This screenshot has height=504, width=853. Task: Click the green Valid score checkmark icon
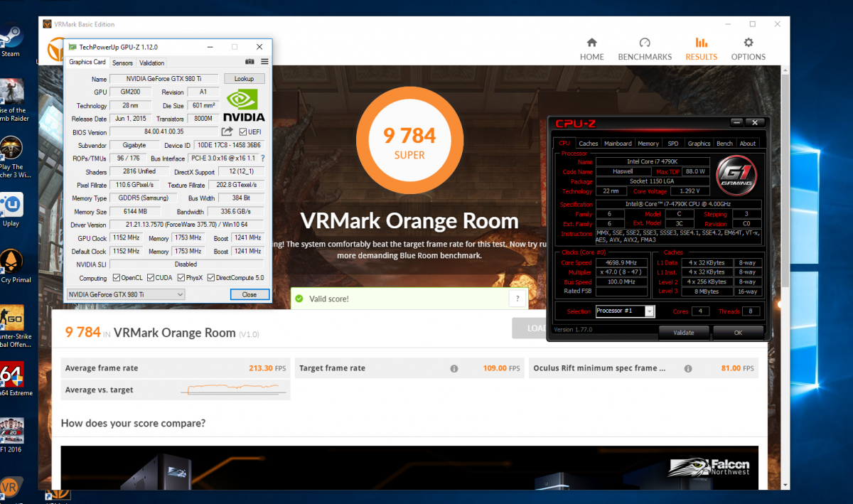pos(299,299)
